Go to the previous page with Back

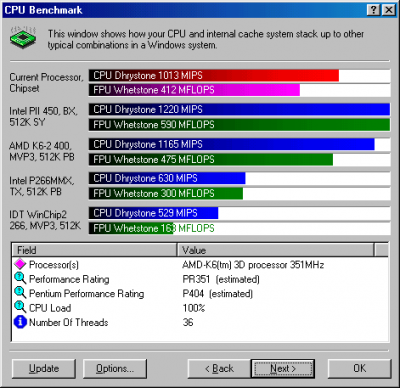[x=219, y=369]
